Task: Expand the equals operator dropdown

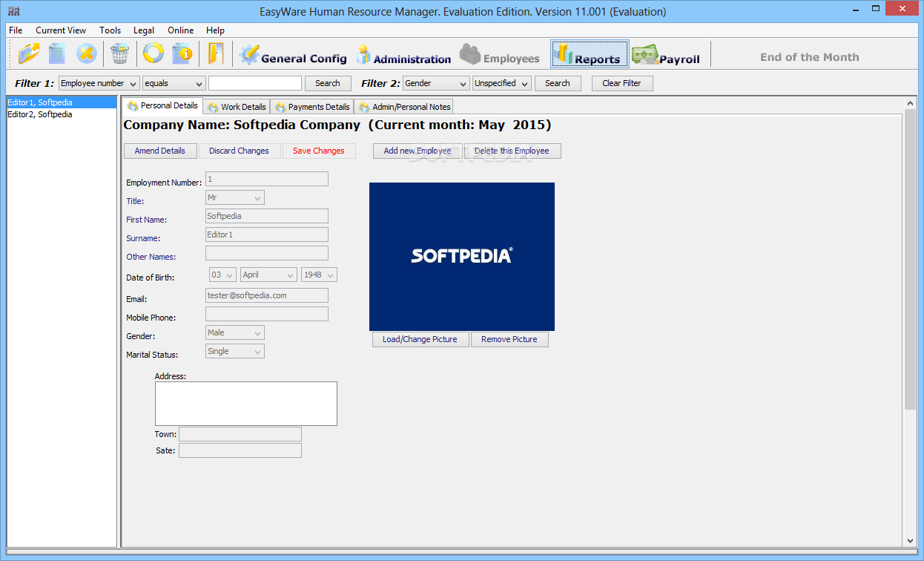Action: click(x=174, y=83)
